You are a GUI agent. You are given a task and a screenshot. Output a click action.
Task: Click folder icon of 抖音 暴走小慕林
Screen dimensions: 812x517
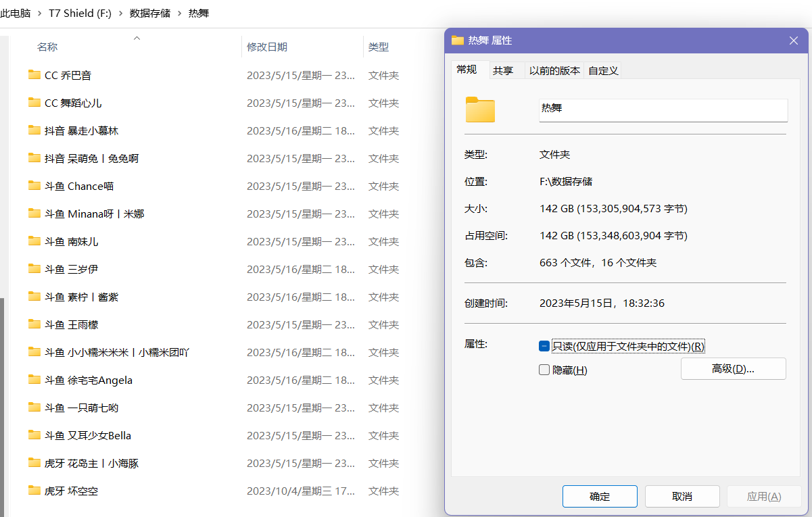pyautogui.click(x=34, y=130)
